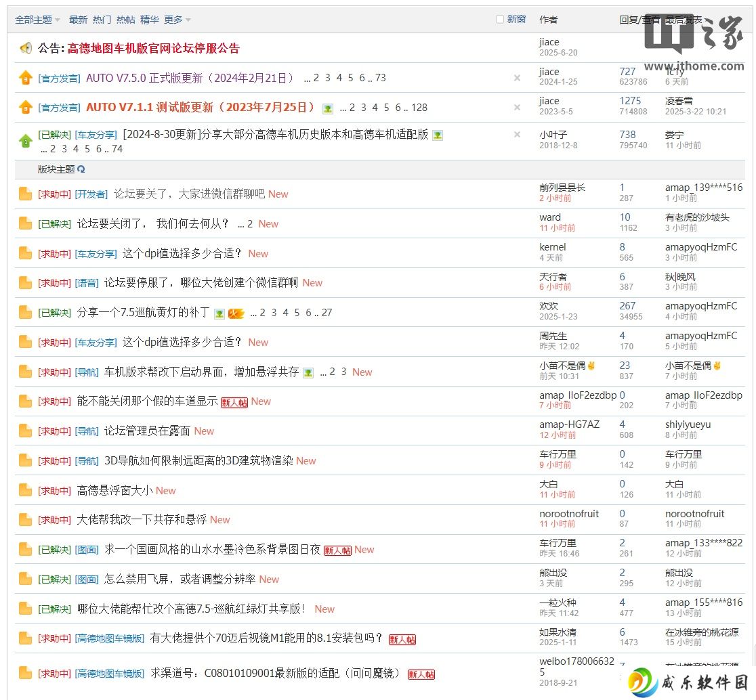Click folder icon of 论坛要关了,大家进微信群聊吧 thread

pyautogui.click(x=25, y=194)
